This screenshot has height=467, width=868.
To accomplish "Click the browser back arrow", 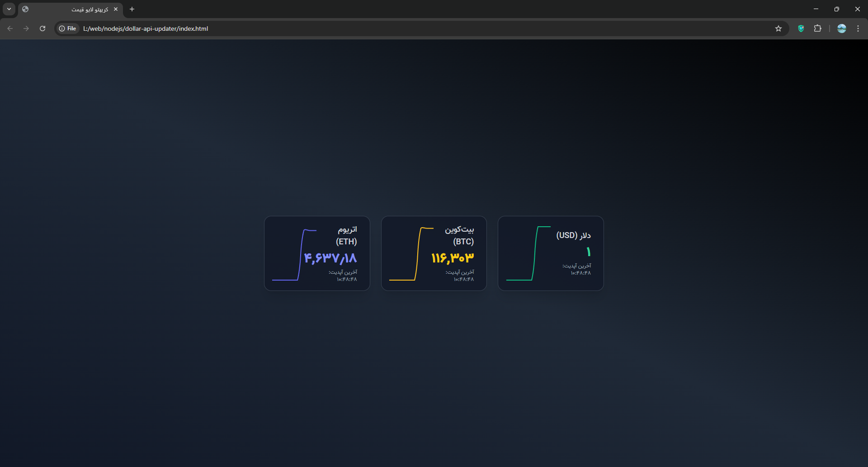I will coord(10,29).
